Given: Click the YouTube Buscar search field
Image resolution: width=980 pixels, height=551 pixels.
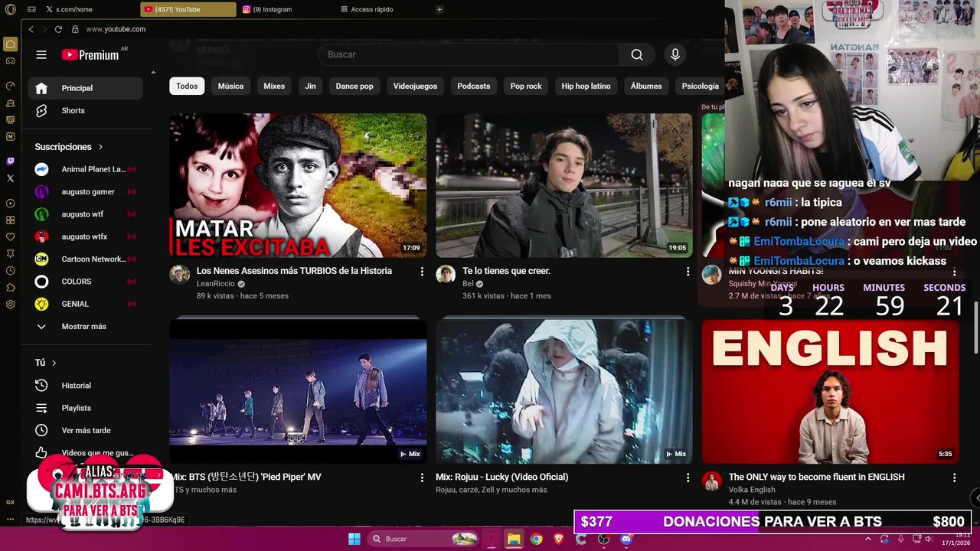Looking at the screenshot, I should [x=469, y=54].
